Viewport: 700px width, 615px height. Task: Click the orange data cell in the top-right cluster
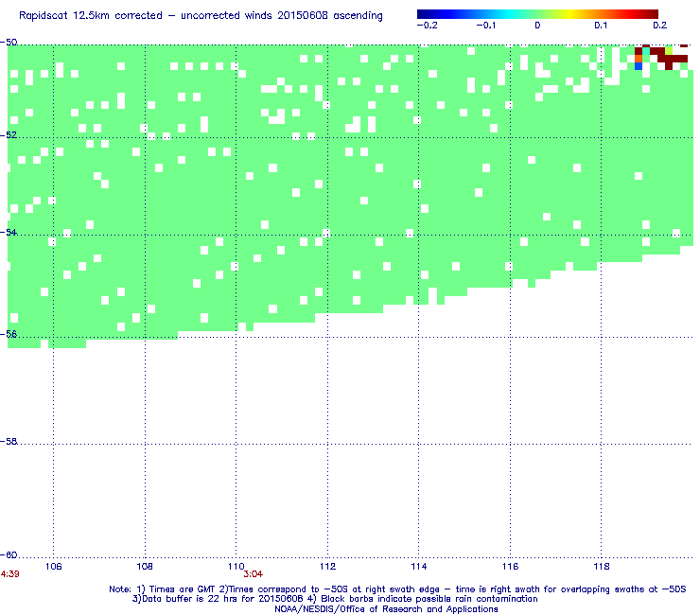pos(639,59)
